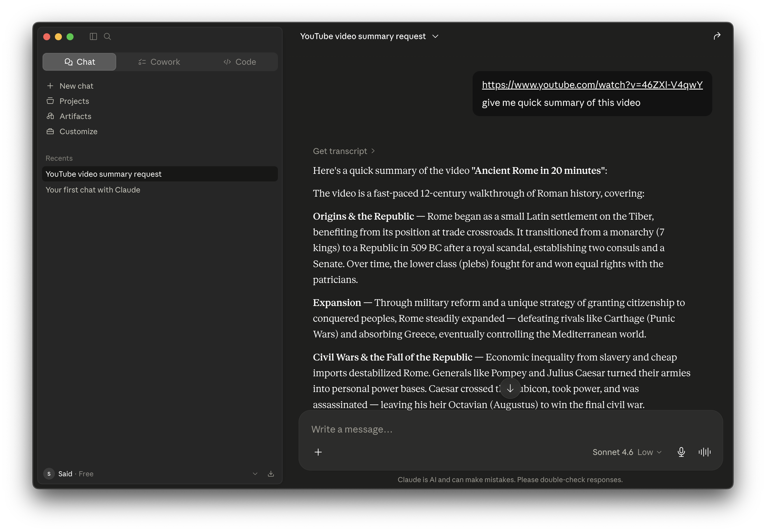
Task: Click the Customize briefcase icon
Action: [x=50, y=131]
